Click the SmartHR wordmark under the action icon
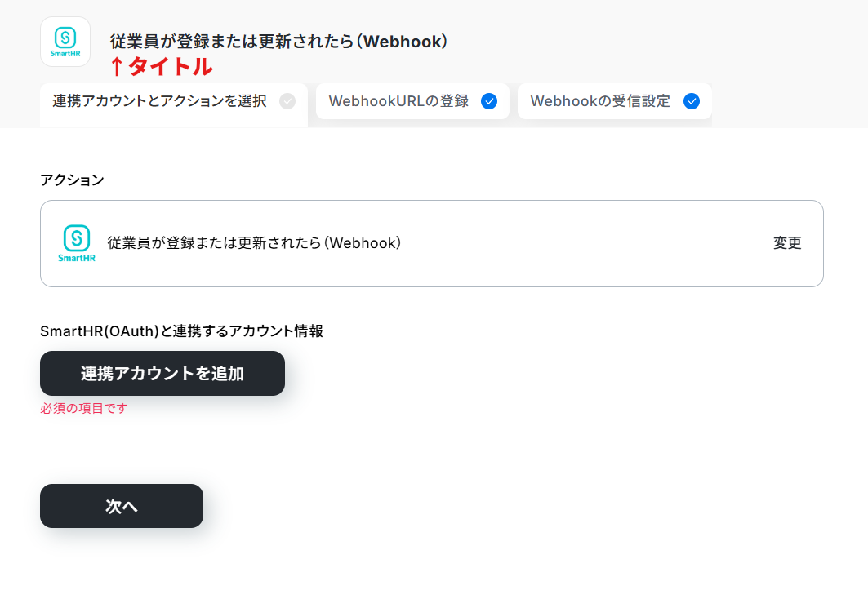 coord(77,258)
